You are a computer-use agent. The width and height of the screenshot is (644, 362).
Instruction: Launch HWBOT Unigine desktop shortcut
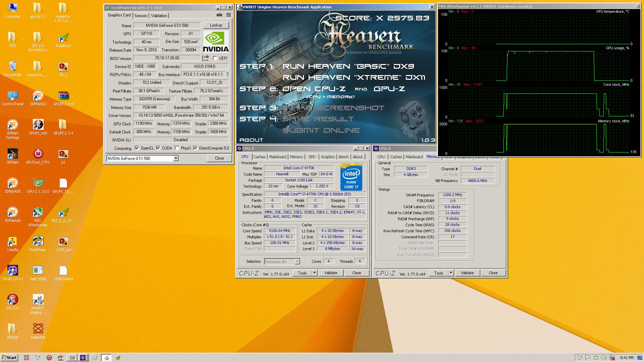pyautogui.click(x=38, y=304)
